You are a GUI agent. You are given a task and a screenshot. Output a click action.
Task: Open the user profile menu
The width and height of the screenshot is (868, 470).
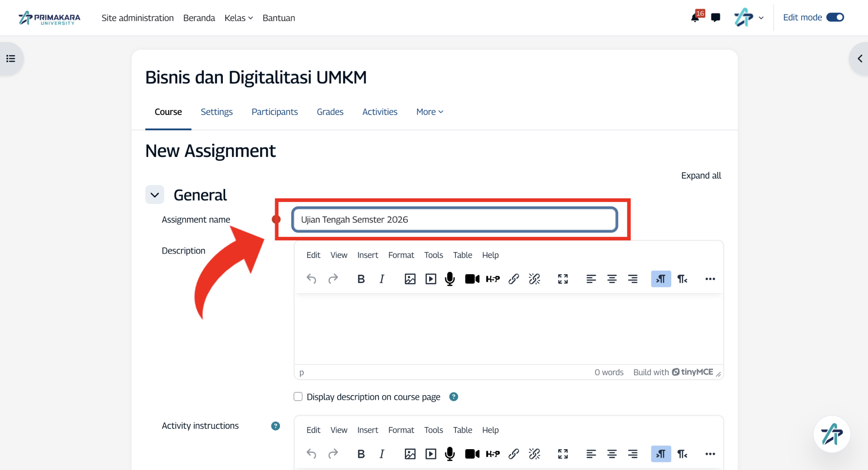click(x=749, y=18)
